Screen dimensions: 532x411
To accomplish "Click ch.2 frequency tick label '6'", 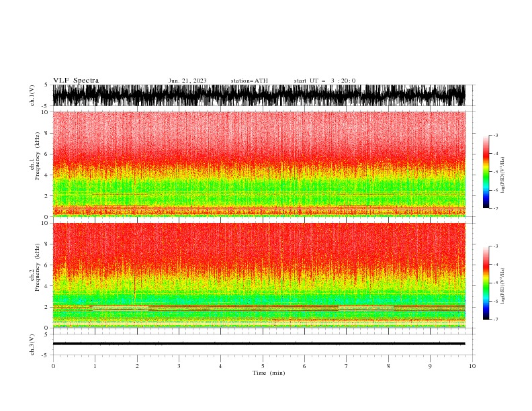I will click(46, 265).
